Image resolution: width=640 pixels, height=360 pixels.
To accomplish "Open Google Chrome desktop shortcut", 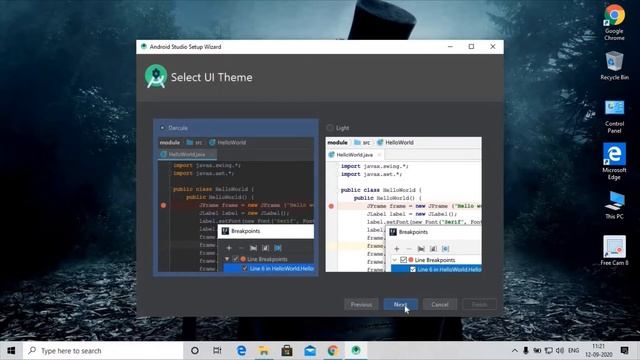I will coord(614,22).
